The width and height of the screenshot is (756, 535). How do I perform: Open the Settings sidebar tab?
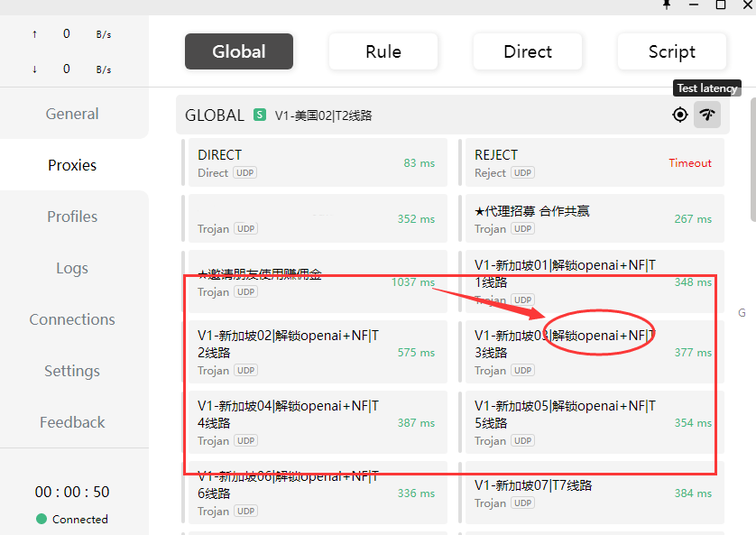pyautogui.click(x=72, y=371)
